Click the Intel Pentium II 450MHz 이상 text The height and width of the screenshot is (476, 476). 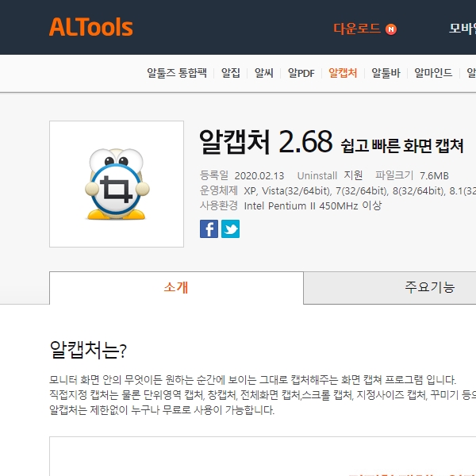[313, 205]
